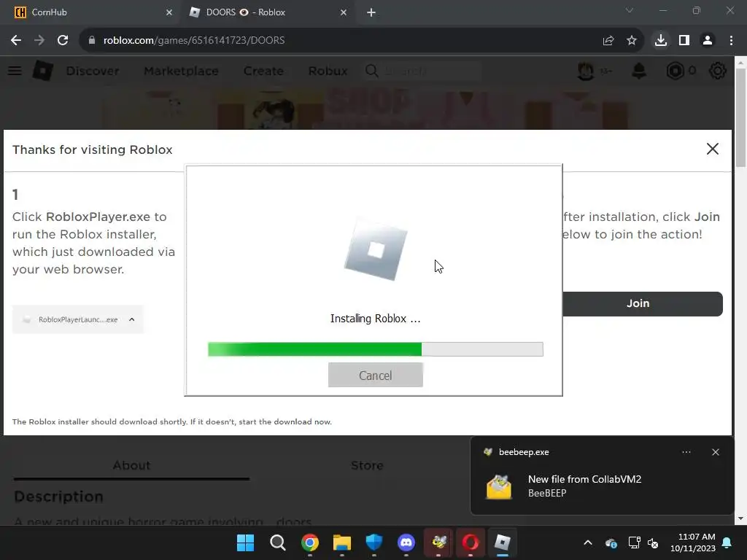747x560 pixels.
Task: Open the Roblox hamburger navigation menu
Action: pyautogui.click(x=15, y=71)
